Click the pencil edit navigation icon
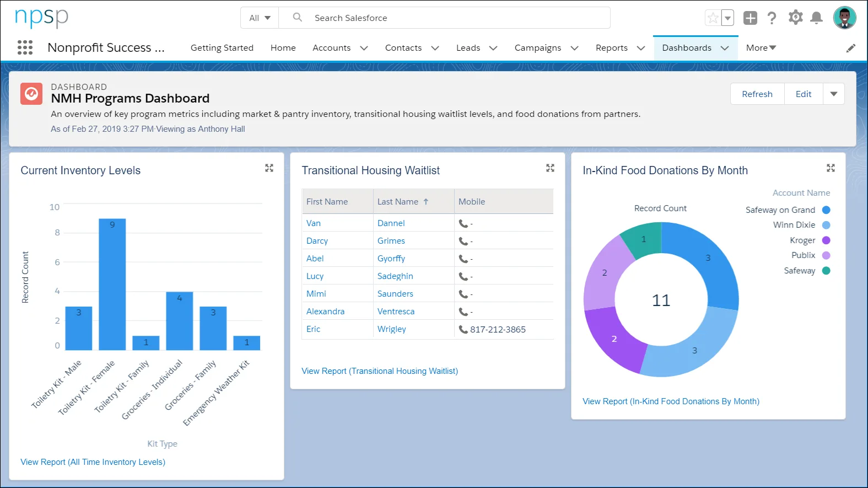The image size is (868, 488). 851,48
